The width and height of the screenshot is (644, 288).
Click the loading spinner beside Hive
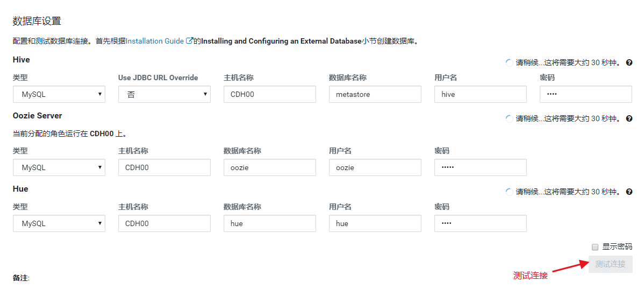coord(509,63)
